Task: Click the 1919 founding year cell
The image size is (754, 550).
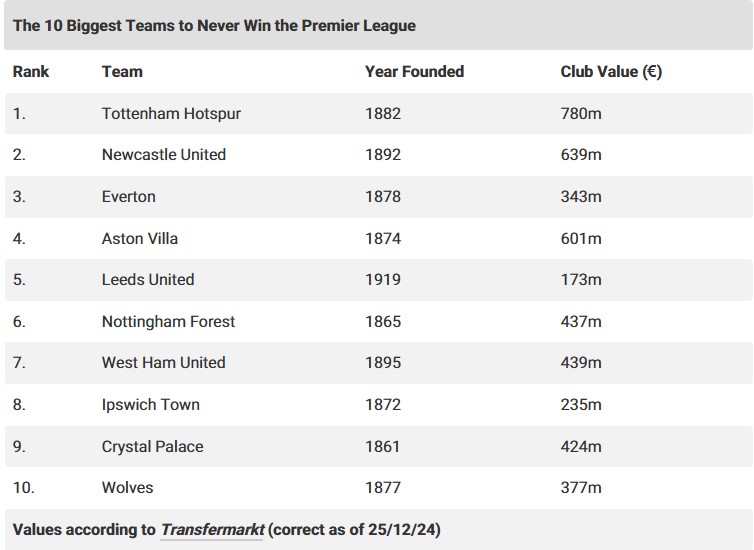Action: tap(383, 280)
